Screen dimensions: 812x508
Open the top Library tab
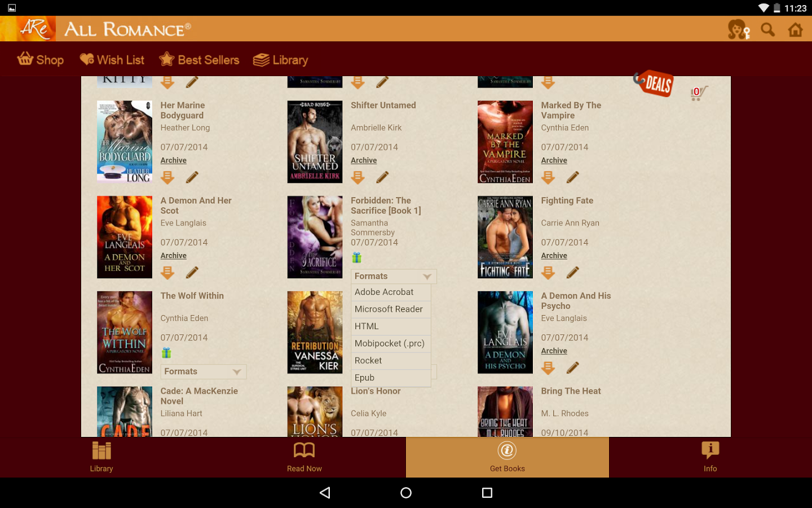[281, 60]
